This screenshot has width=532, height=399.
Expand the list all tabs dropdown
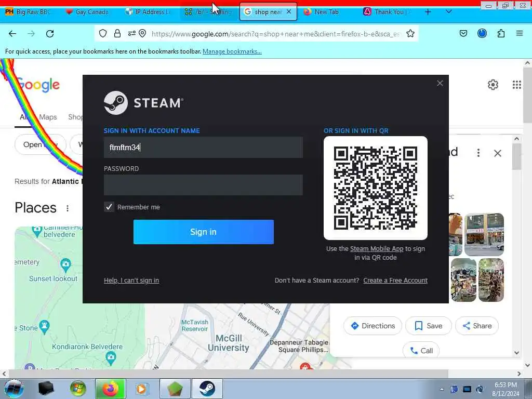[448, 11]
